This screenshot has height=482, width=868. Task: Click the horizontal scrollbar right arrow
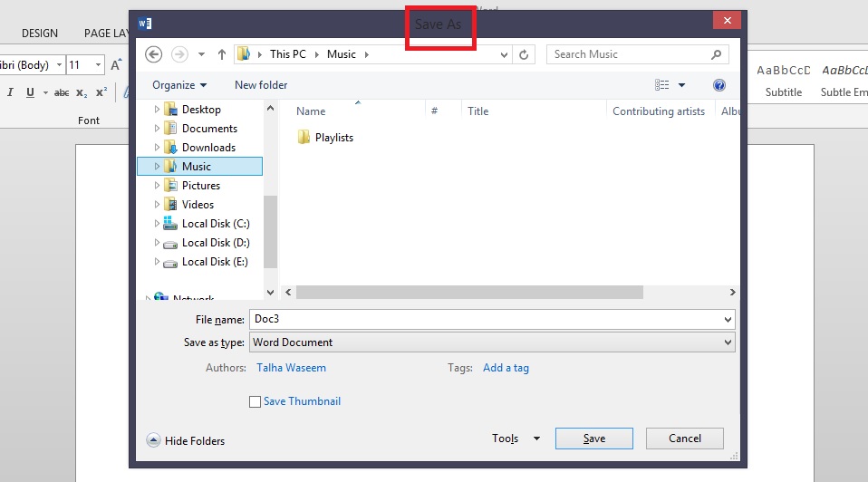pos(732,292)
